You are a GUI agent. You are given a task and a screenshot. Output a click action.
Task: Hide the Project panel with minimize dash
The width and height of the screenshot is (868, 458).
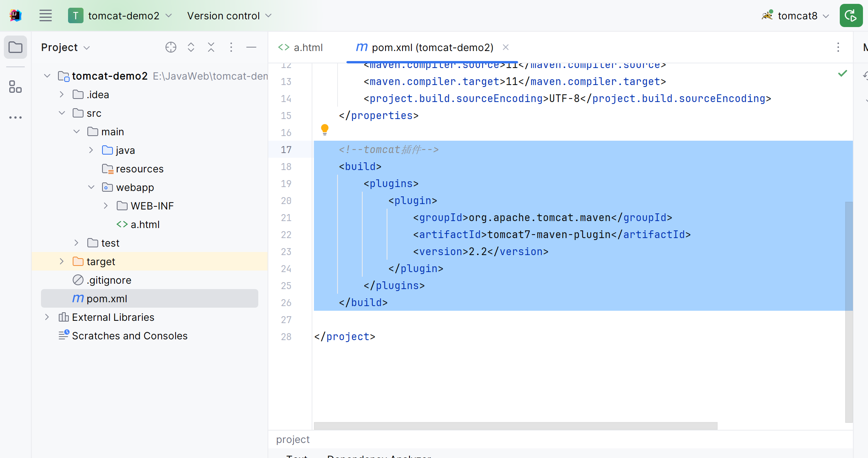pos(251,47)
